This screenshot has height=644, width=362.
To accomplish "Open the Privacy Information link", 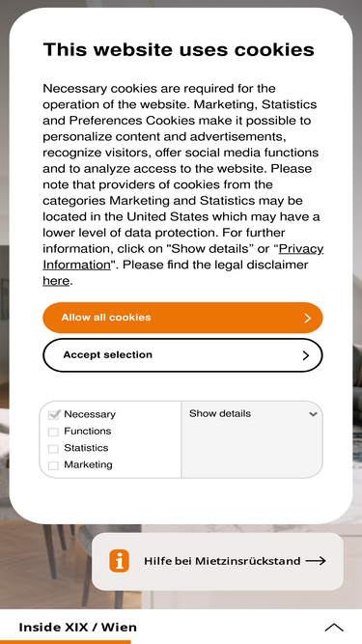I will coord(183,257).
